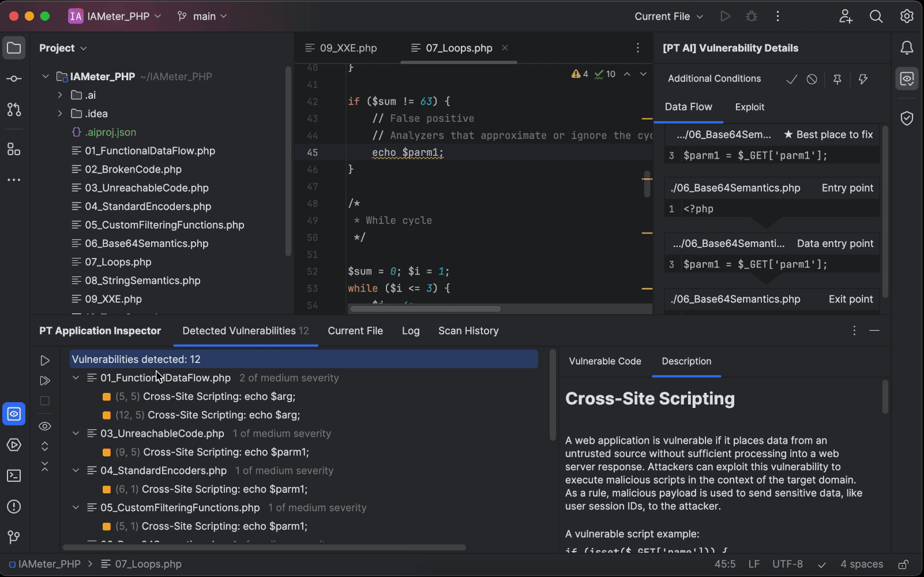This screenshot has width=924, height=577.
Task: Open PT Application Inspector sidebar icon
Action: 14,414
